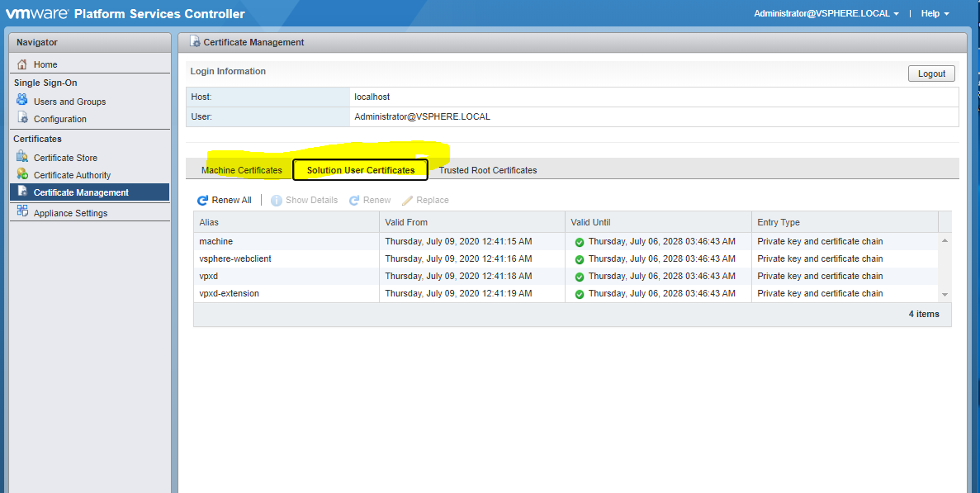Open Administrator@VSPHERE.LOCAL account dropdown

pyautogui.click(x=826, y=13)
